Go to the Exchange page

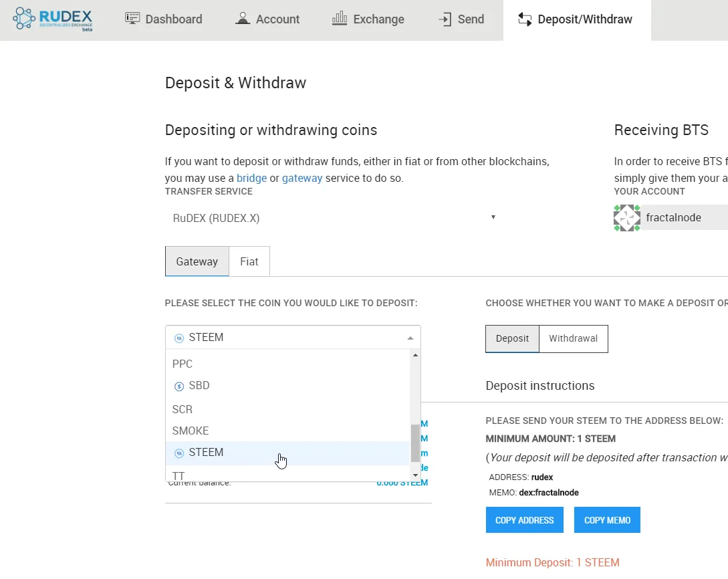point(368,19)
